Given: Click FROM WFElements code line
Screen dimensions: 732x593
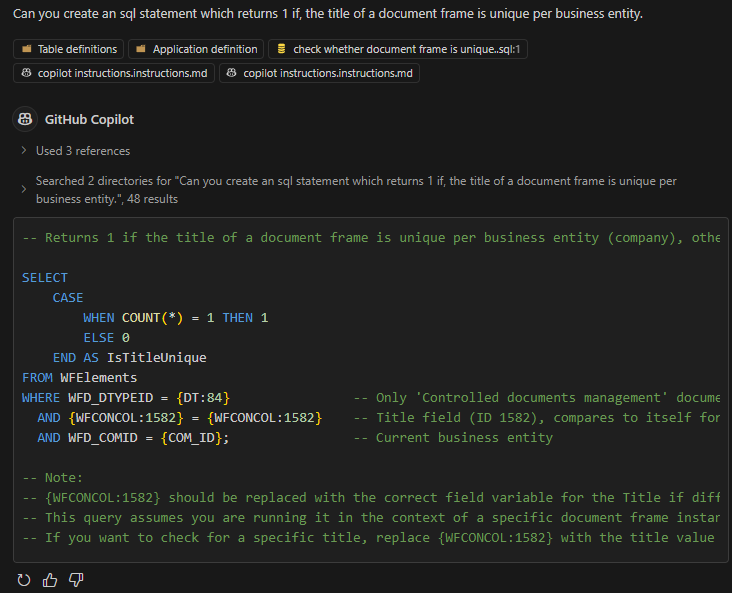Looking at the screenshot, I should [79, 378].
